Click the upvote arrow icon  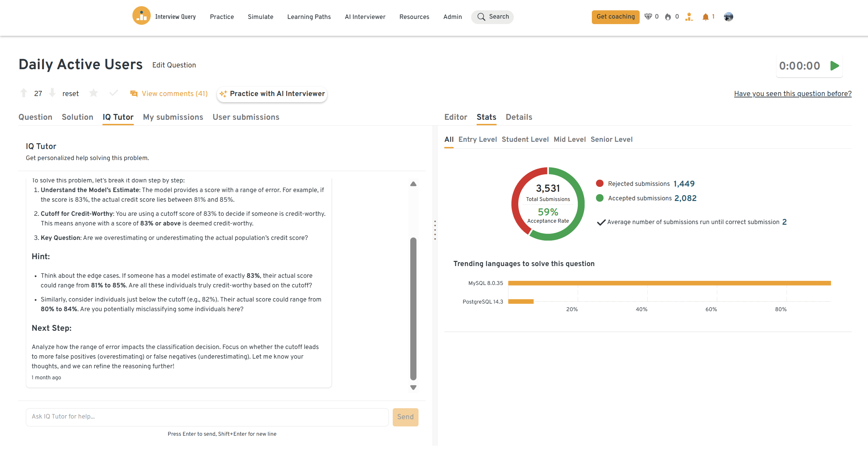(24, 93)
